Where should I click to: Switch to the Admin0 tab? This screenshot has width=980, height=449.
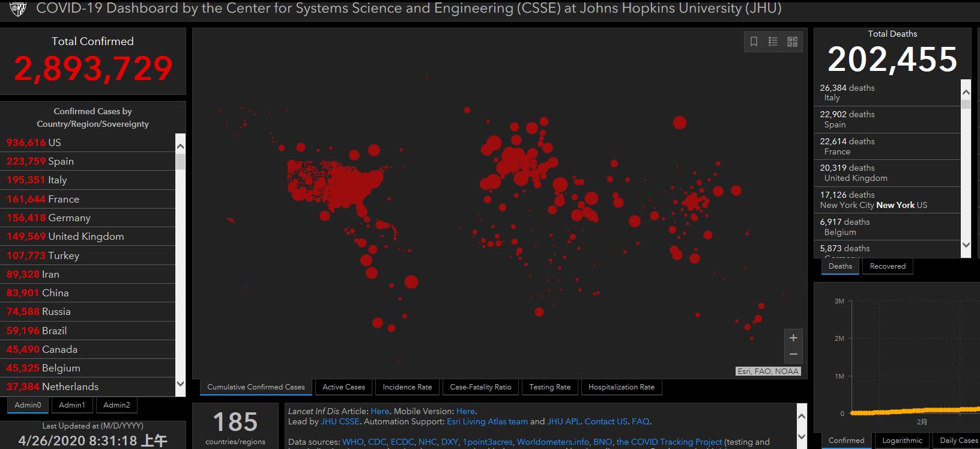[28, 405]
